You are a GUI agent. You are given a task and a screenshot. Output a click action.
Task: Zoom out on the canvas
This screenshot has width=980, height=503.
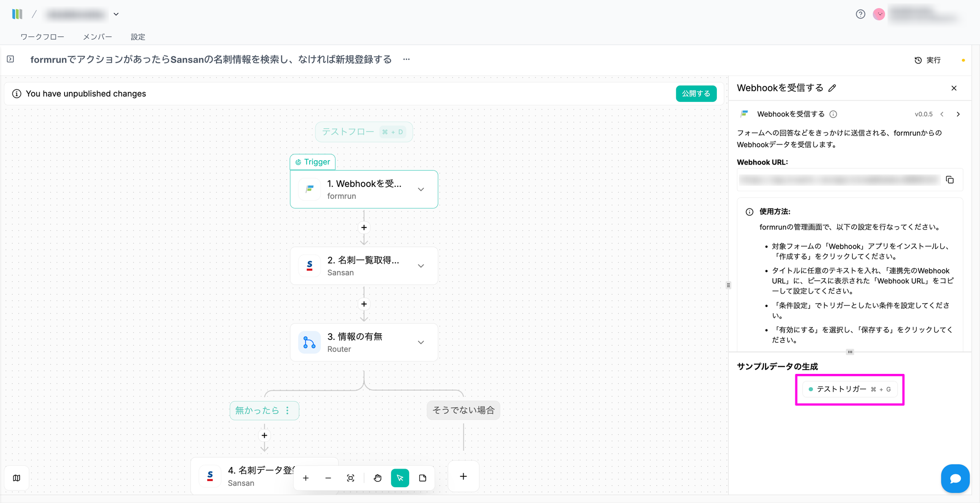pyautogui.click(x=328, y=478)
